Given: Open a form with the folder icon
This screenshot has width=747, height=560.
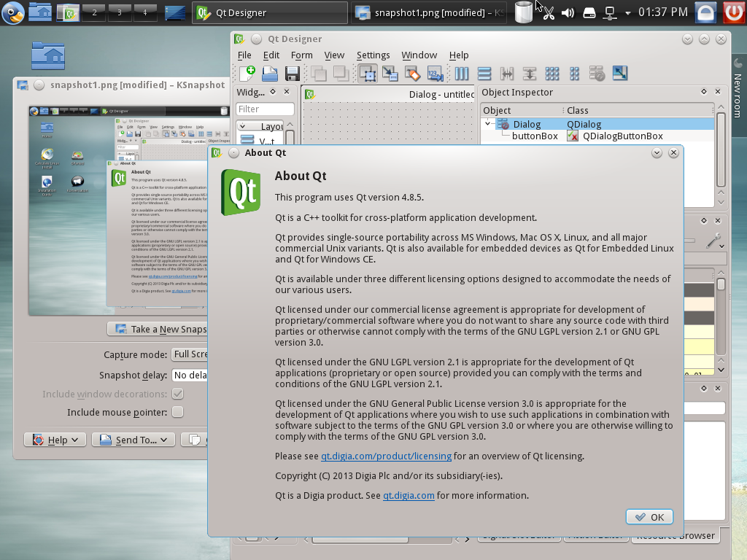Looking at the screenshot, I should coord(270,74).
